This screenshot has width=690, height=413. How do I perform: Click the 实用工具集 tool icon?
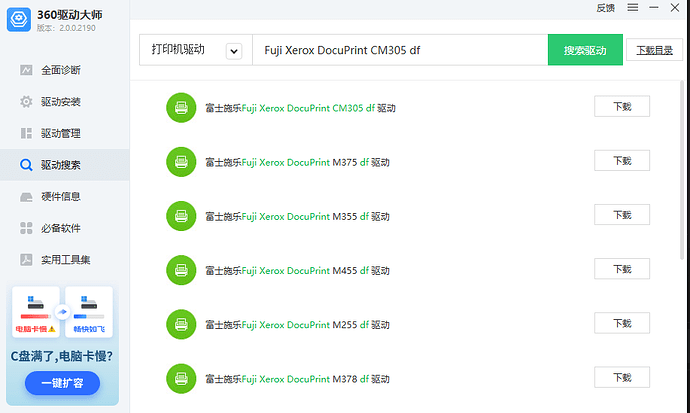26,260
